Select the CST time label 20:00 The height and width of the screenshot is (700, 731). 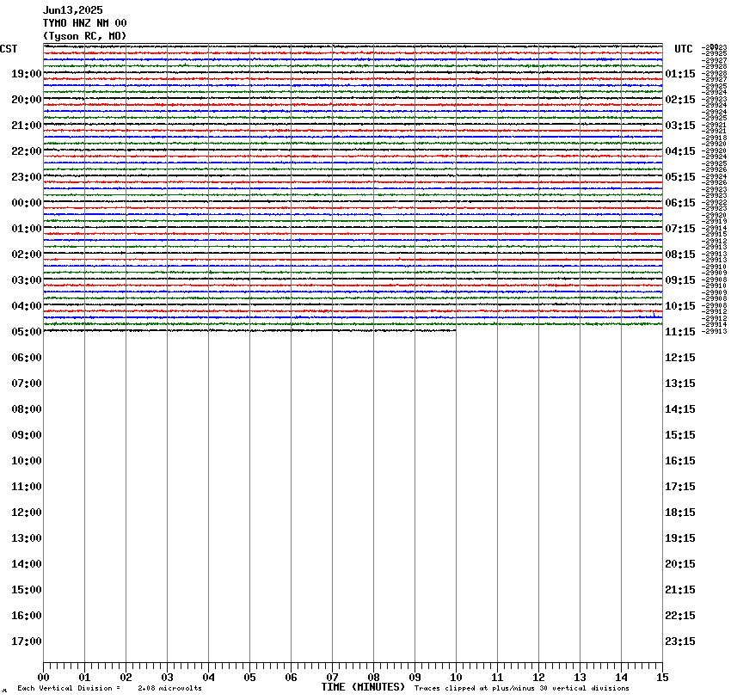pyautogui.click(x=27, y=99)
